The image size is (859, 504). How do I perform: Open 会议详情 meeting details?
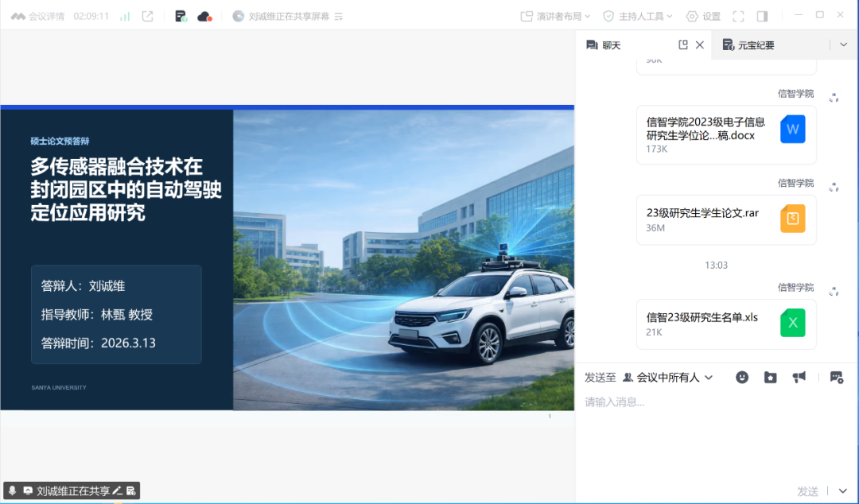(38, 16)
